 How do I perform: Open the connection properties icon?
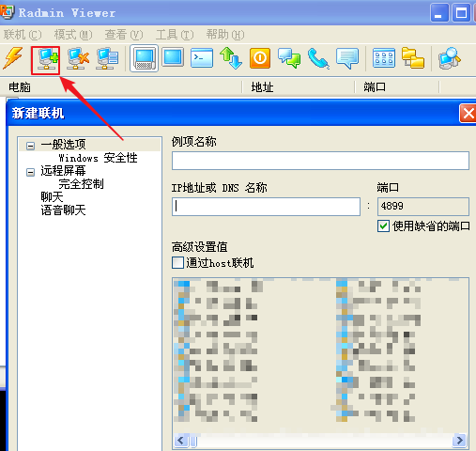[x=107, y=58]
